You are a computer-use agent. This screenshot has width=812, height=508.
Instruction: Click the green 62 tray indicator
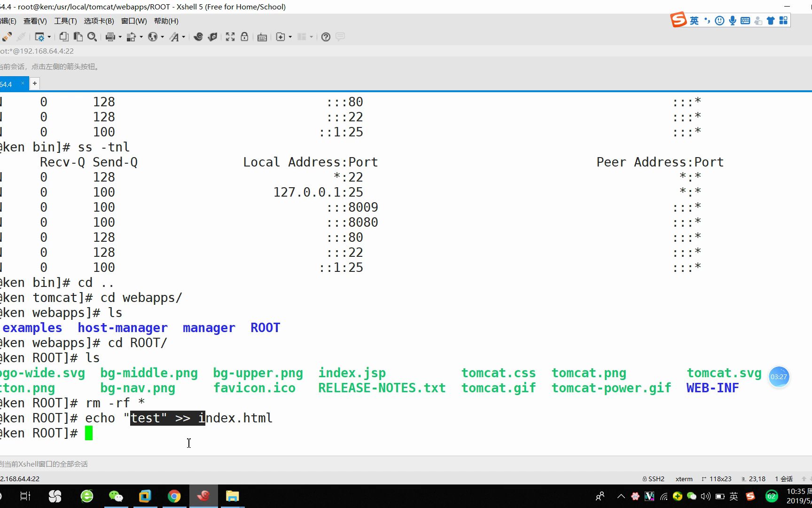tap(772, 496)
